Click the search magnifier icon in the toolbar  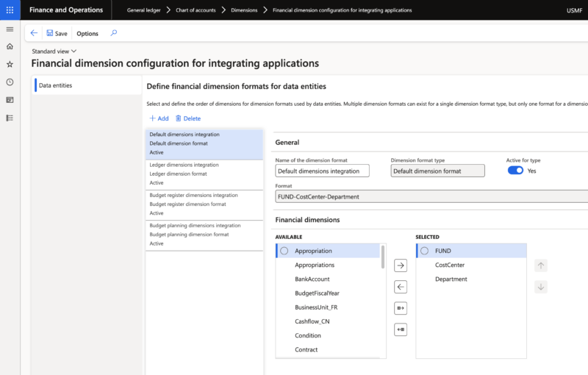tap(113, 33)
